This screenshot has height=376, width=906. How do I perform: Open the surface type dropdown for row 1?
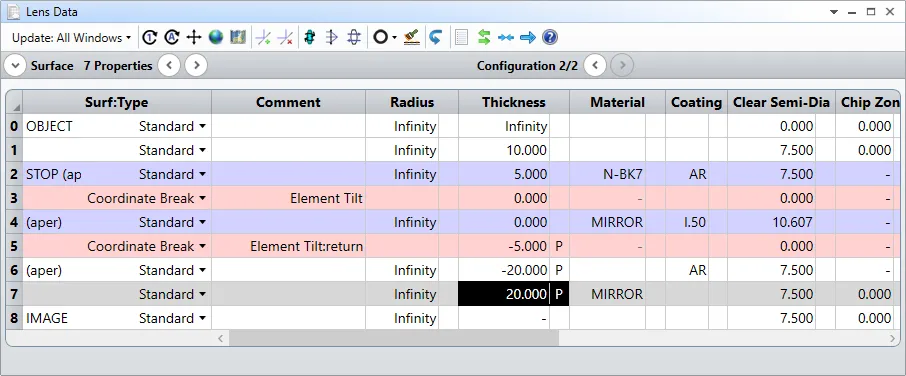(202, 150)
